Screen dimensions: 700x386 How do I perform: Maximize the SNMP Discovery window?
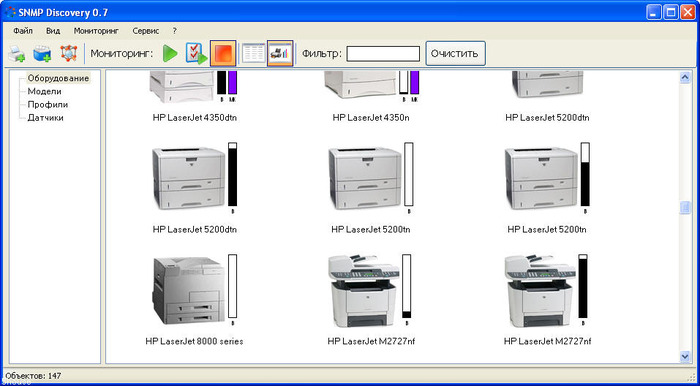tap(670, 13)
